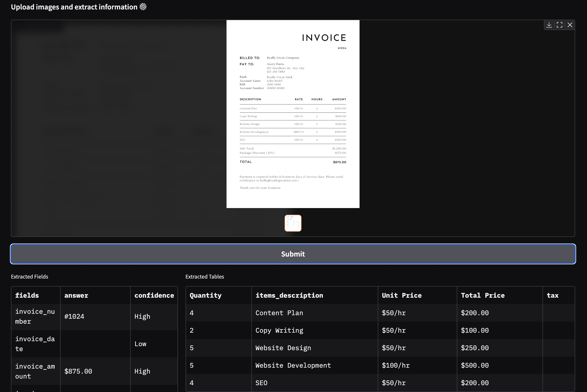Remove the uploaded invoice image
The image size is (587, 392).
click(570, 25)
